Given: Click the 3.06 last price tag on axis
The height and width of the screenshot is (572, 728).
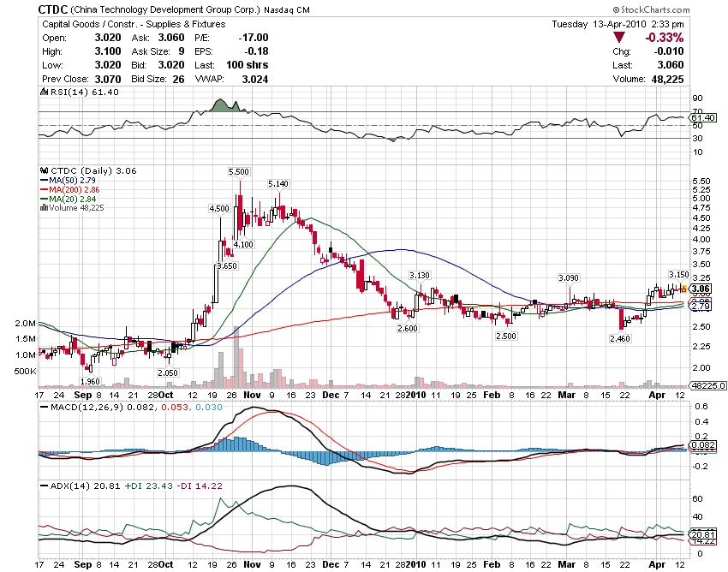Looking at the screenshot, I should click(700, 289).
